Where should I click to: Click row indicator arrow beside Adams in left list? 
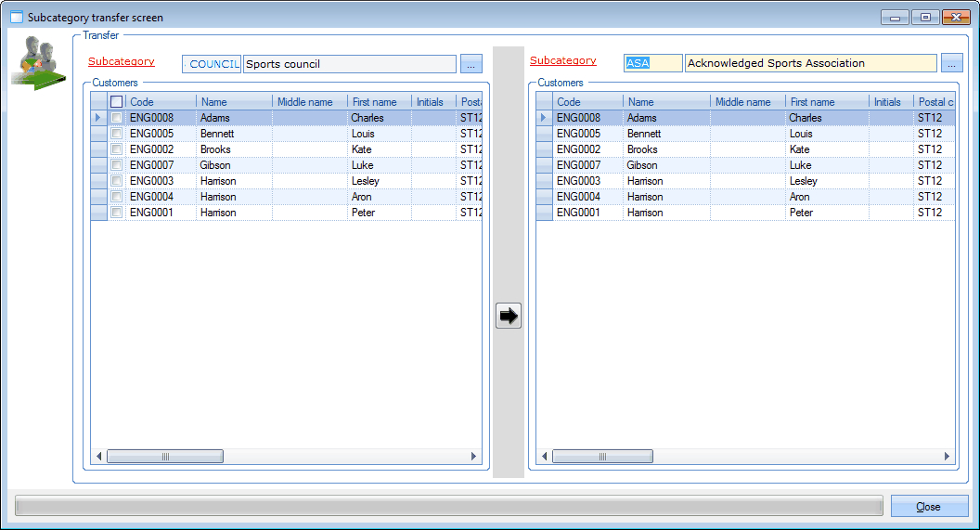coord(98,118)
